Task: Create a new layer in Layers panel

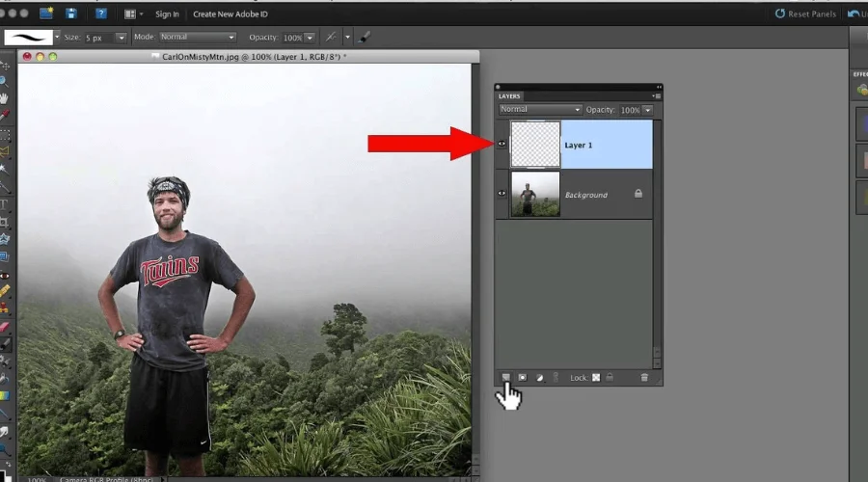Action: tap(506, 378)
